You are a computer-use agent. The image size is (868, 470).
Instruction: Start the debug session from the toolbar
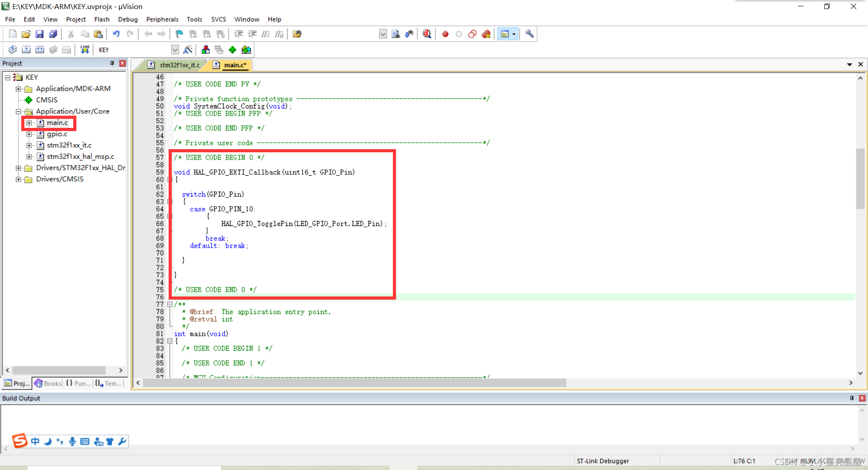point(427,34)
